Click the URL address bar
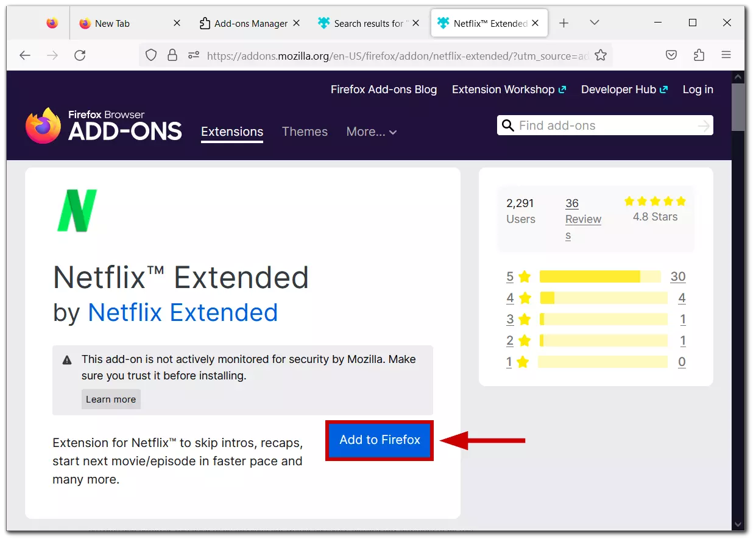 (397, 55)
